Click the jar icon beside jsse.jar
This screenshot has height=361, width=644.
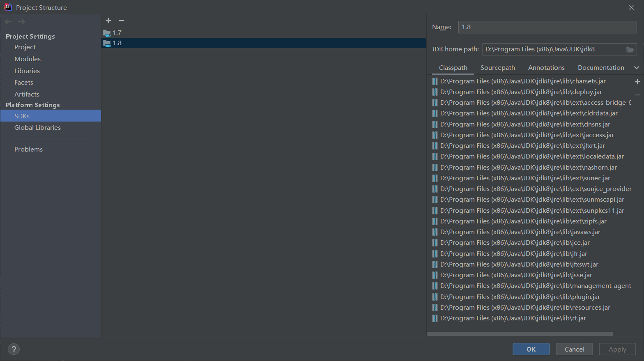(435, 275)
